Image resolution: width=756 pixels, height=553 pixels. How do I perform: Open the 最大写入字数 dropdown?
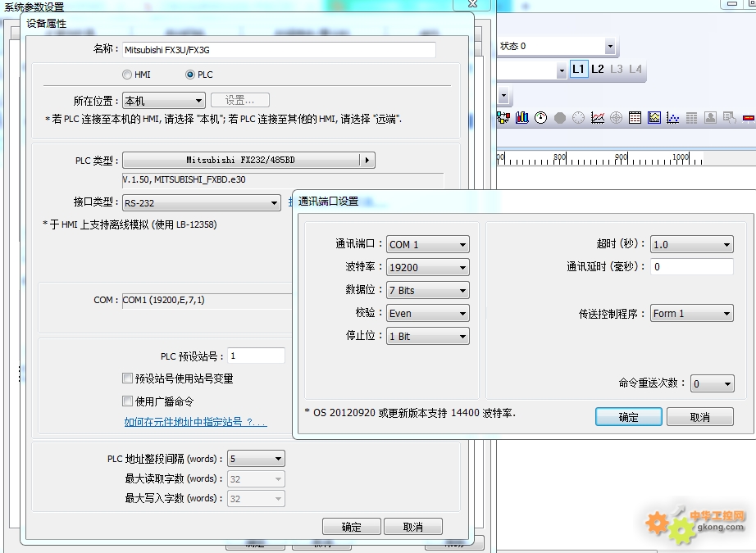pyautogui.click(x=256, y=499)
